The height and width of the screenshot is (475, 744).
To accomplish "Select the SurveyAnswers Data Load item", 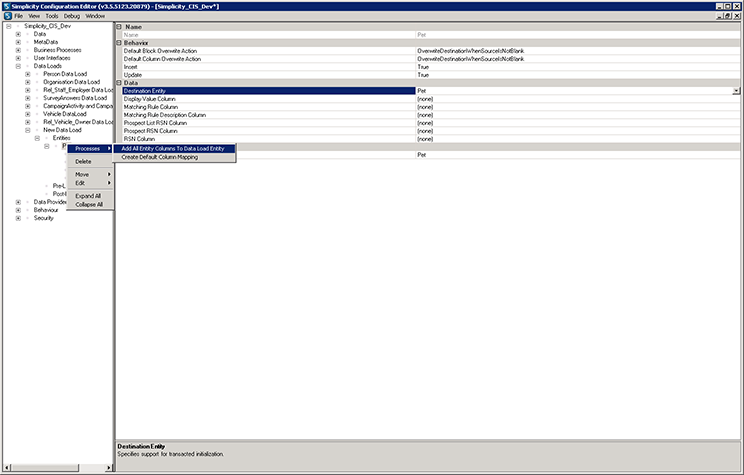I will tap(75, 98).
